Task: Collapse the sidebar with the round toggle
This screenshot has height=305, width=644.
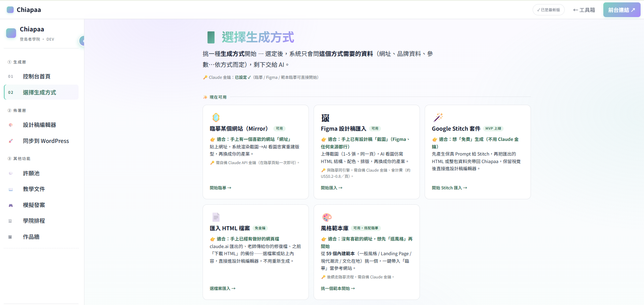Action: click(82, 41)
